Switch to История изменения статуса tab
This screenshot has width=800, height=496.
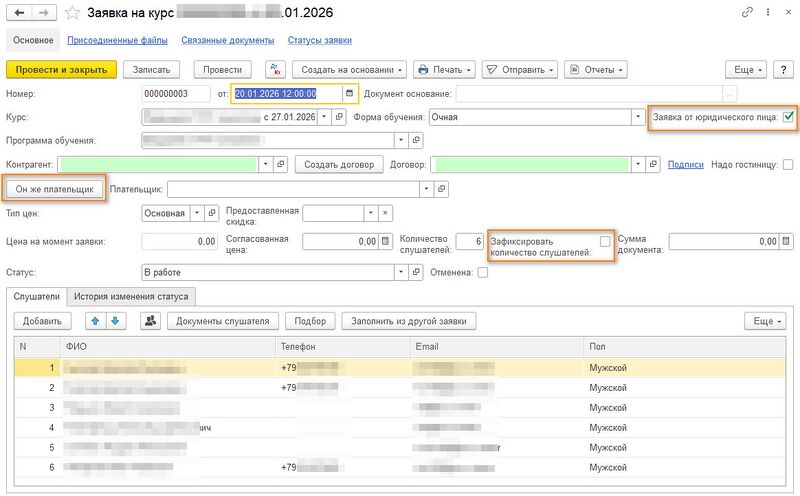[x=132, y=296]
